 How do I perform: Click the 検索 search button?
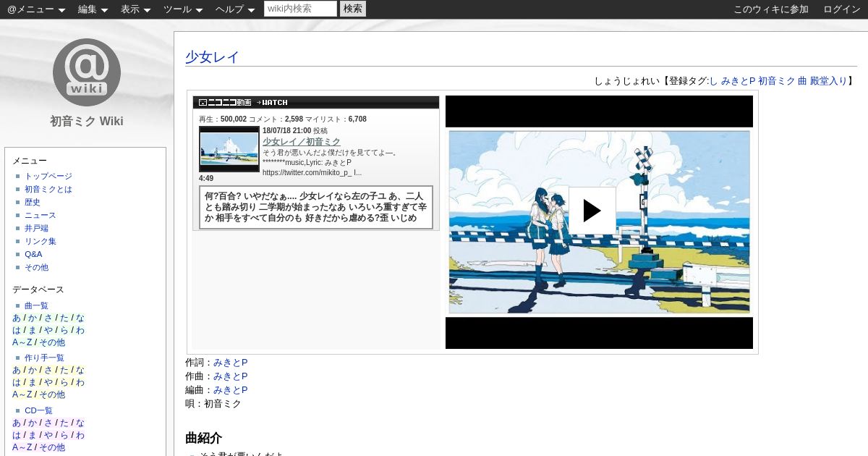[353, 9]
